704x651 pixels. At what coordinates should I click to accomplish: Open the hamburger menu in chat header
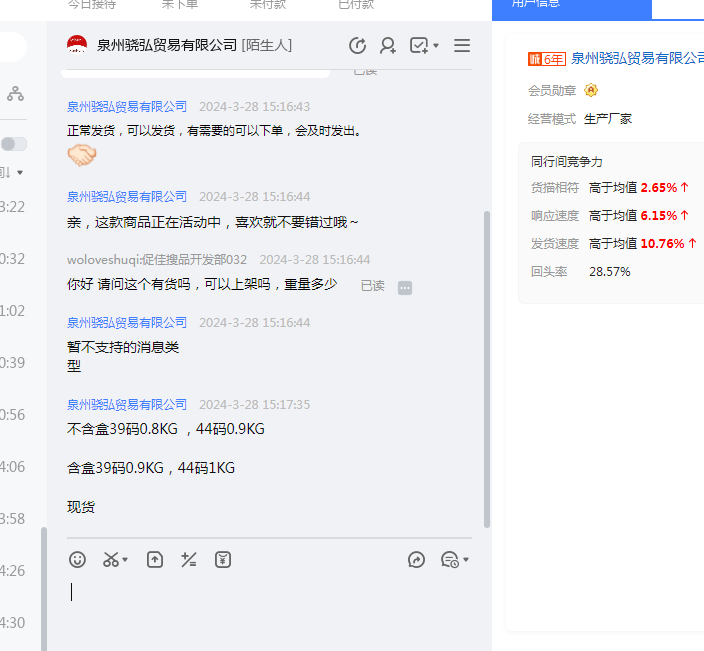(462, 46)
